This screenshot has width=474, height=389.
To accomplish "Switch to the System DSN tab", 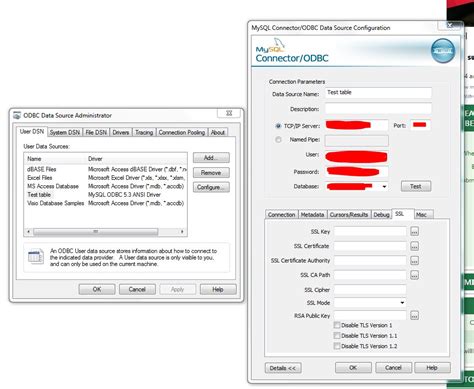I will (65, 133).
